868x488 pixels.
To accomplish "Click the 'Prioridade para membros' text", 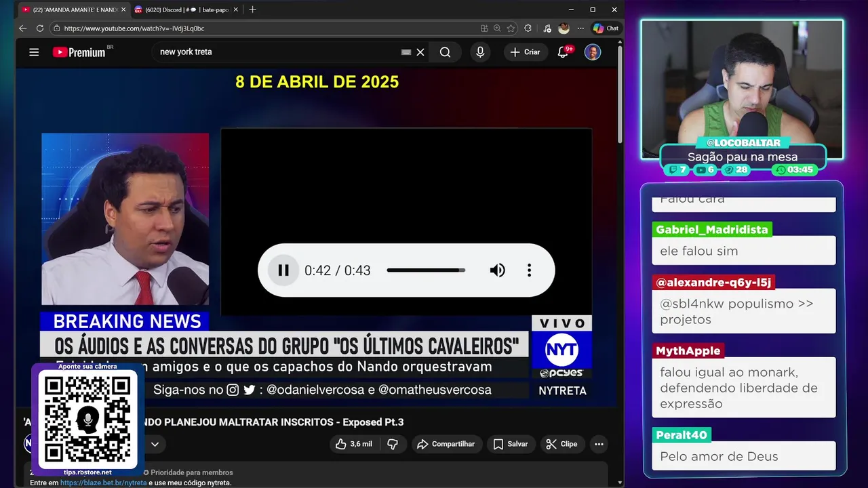I will tap(191, 472).
